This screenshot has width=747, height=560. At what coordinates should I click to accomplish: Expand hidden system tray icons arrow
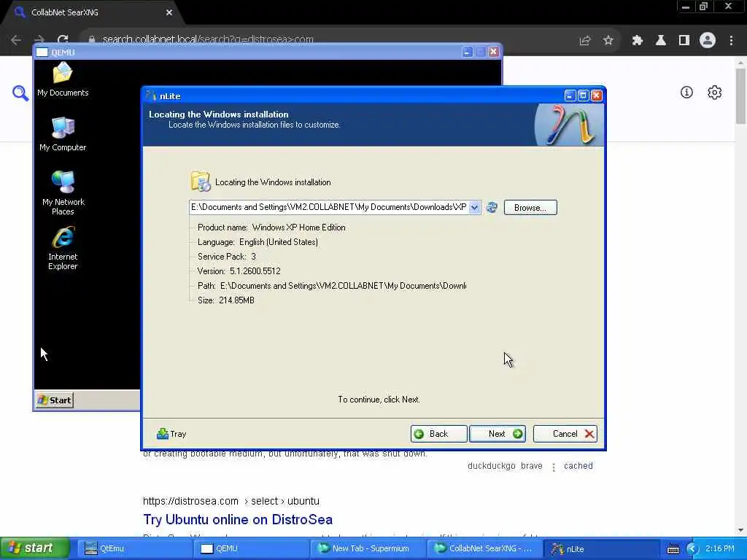coord(692,549)
